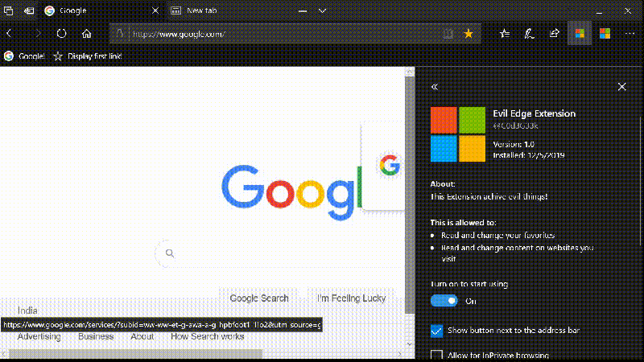The width and height of the screenshot is (644, 362).
Task: Click the Google G popup card icon
Action: coord(390,166)
